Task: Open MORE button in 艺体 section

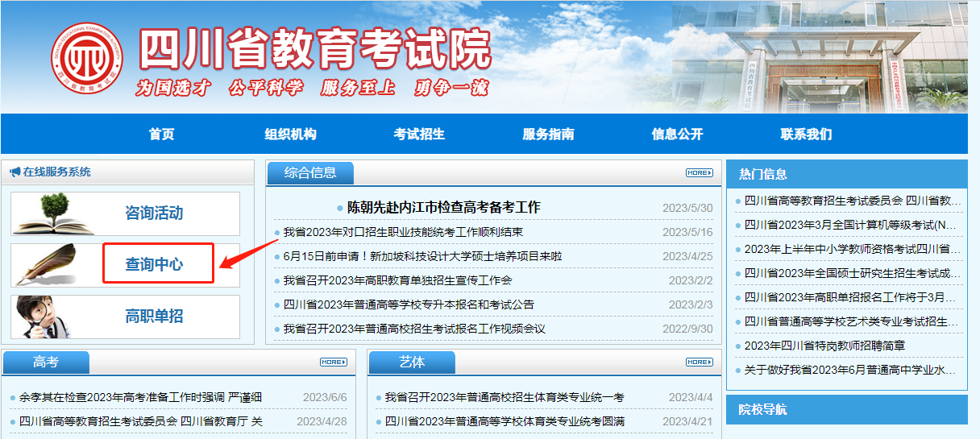Action: [700, 362]
